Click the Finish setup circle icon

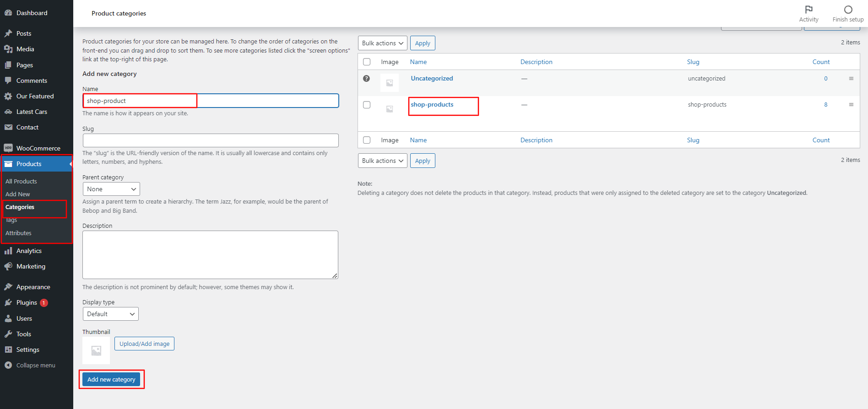pos(848,10)
